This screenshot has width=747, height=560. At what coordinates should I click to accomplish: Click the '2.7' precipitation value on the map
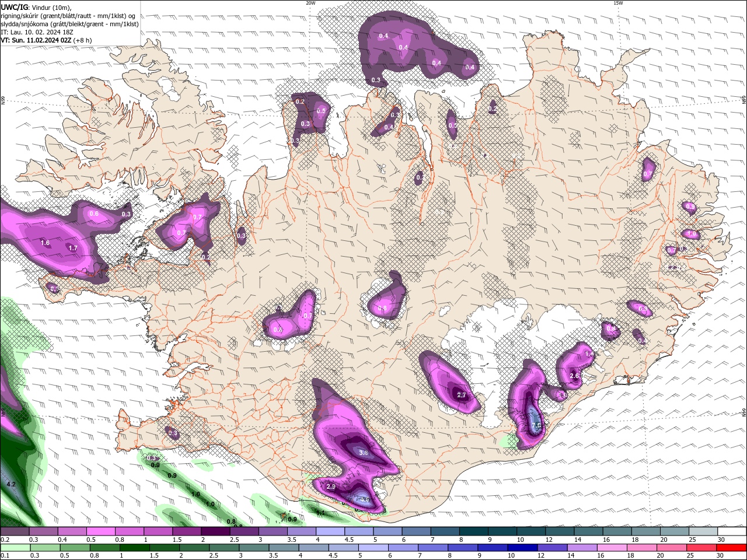[461, 395]
